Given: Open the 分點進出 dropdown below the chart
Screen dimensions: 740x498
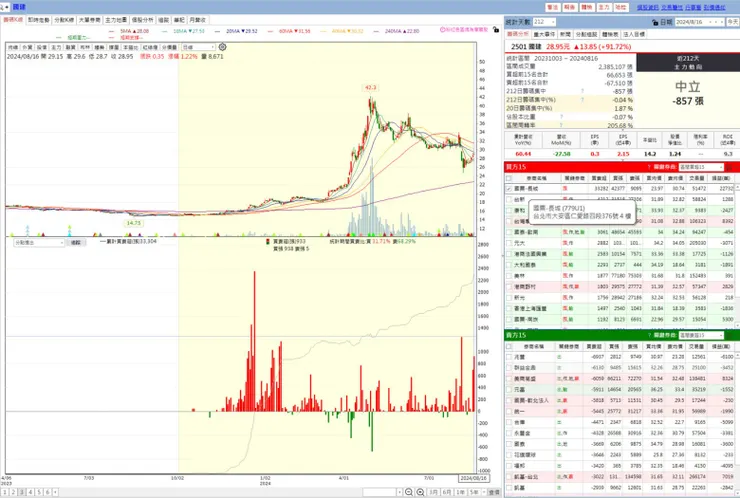Looking at the screenshot, I should click(x=39, y=243).
